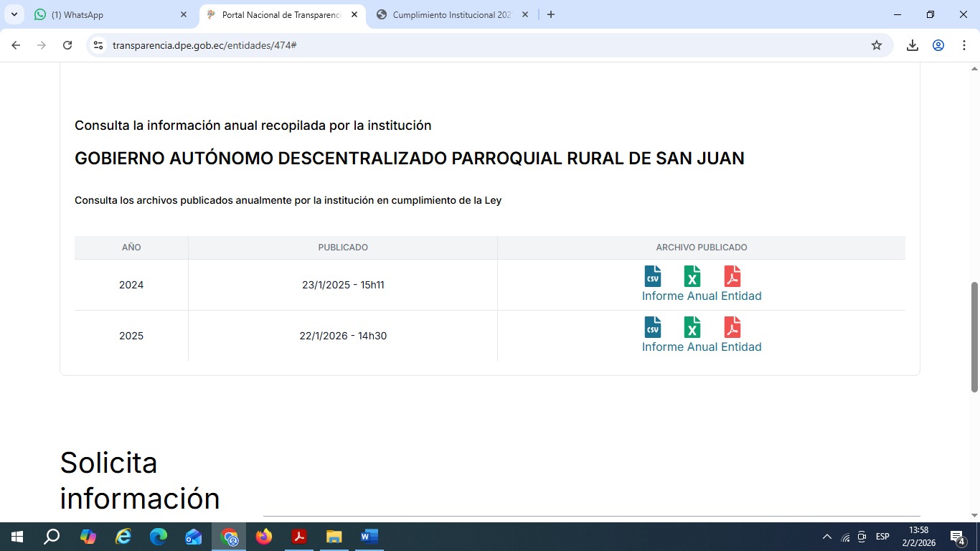Click the 2024 Informe Anual Entidad link

(x=701, y=296)
